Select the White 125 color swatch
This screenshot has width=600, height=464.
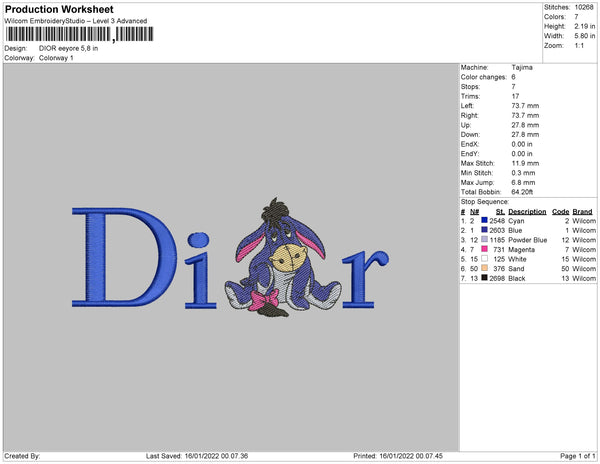[484, 259]
